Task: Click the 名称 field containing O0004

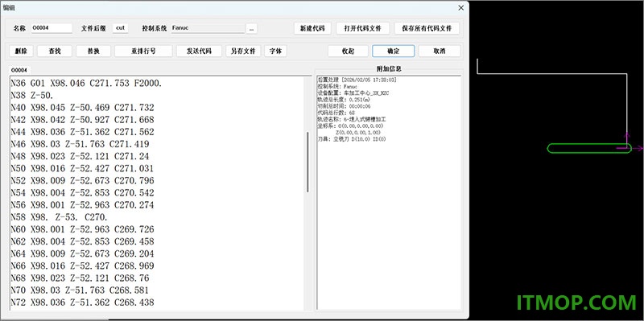Action: pos(52,28)
